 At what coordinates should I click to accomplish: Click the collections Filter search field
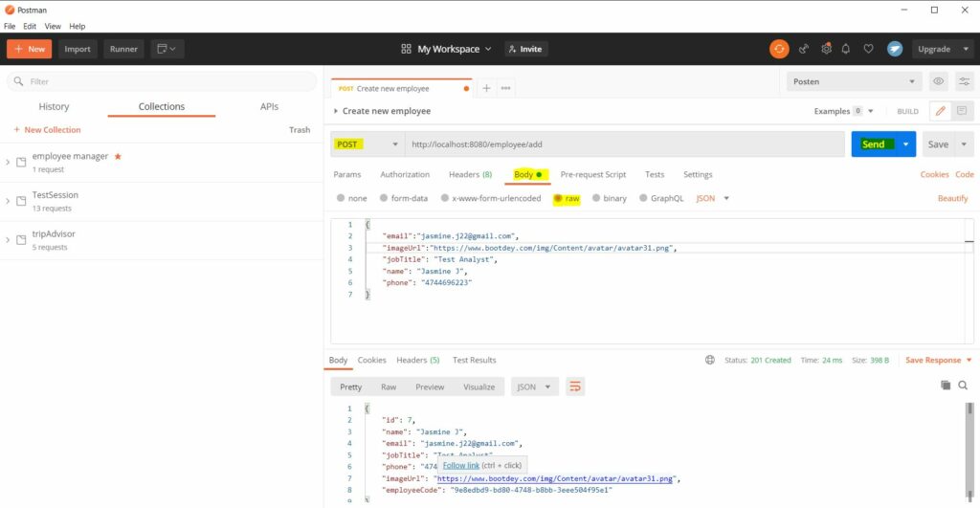pyautogui.click(x=161, y=81)
